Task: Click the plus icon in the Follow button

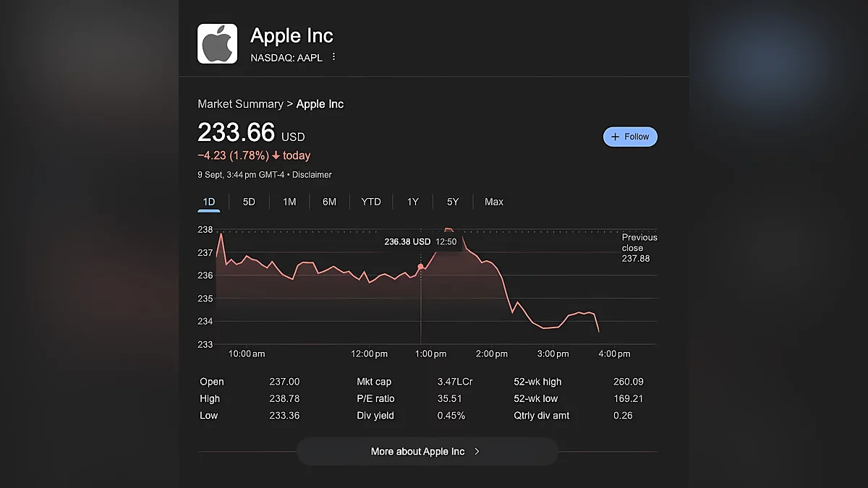Action: (x=616, y=137)
